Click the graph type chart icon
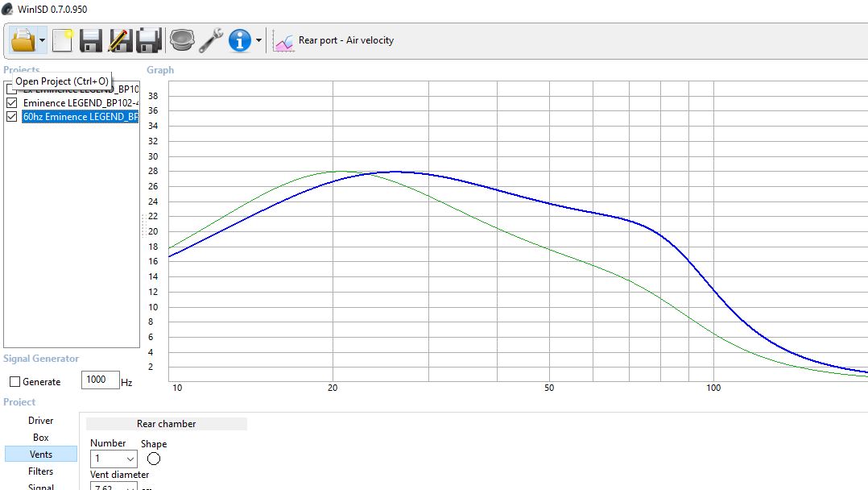 pyautogui.click(x=283, y=42)
